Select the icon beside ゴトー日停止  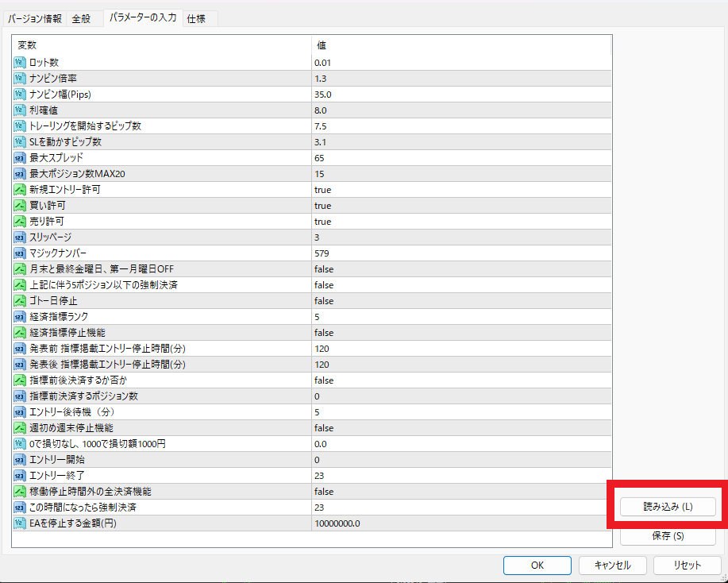click(20, 301)
